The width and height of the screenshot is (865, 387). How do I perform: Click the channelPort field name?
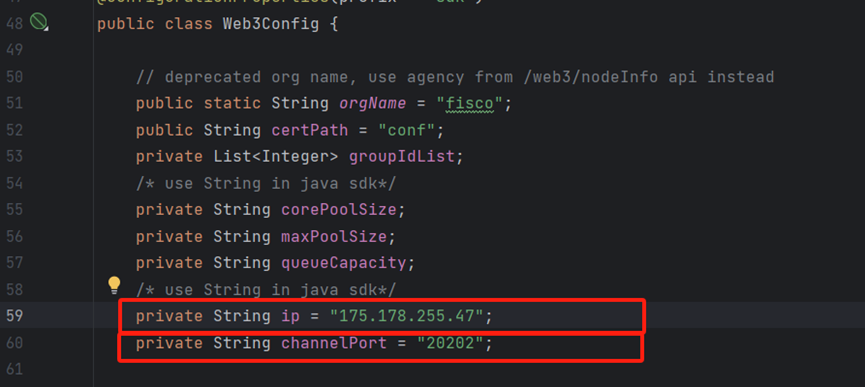(334, 343)
